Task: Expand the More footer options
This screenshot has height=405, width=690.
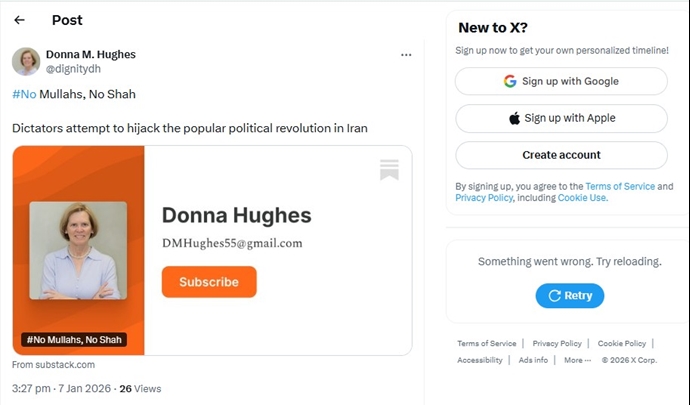Action: tap(577, 360)
